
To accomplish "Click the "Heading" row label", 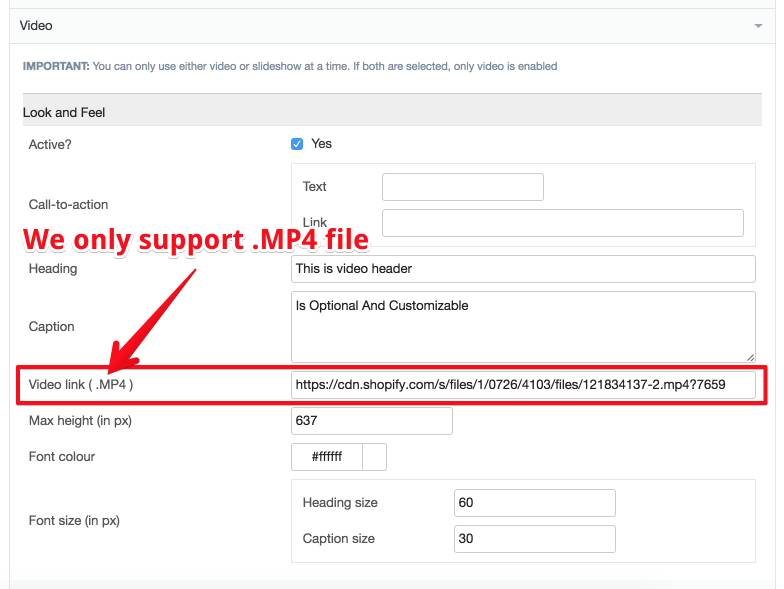I will point(53,268).
